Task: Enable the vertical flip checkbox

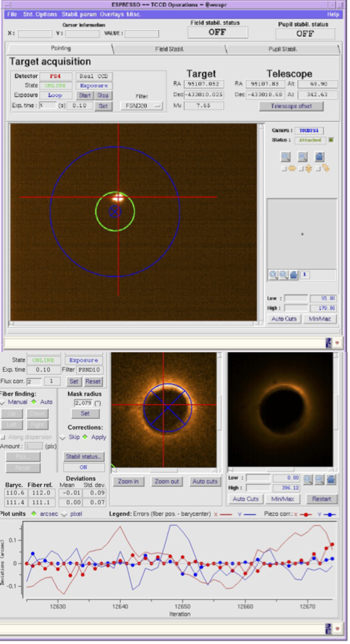Action: 301,169
